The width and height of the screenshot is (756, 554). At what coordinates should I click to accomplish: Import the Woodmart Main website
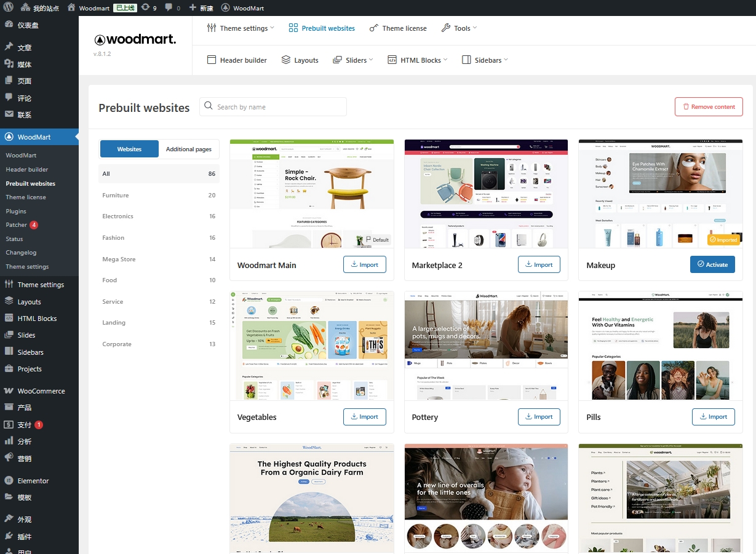click(x=365, y=265)
